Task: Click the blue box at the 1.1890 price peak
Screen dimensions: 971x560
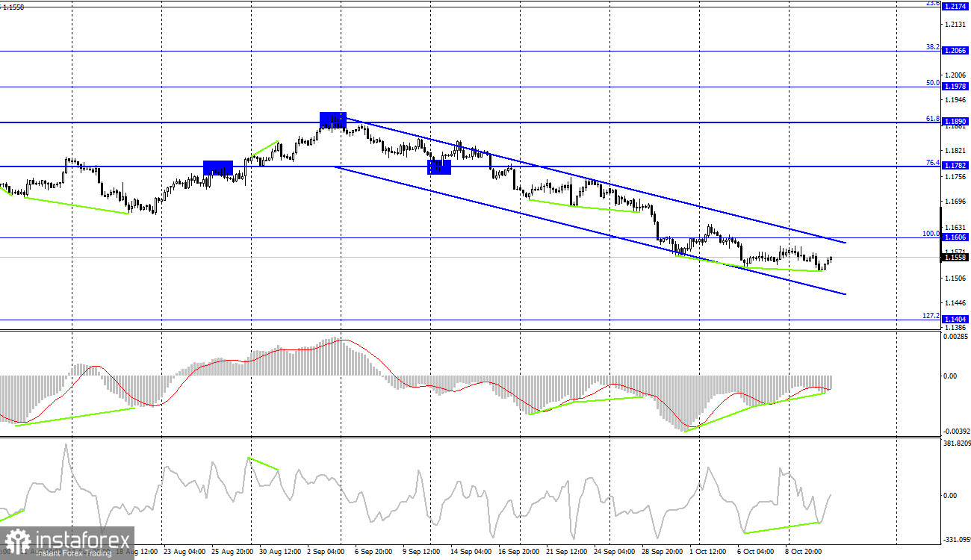Action: tap(333, 119)
